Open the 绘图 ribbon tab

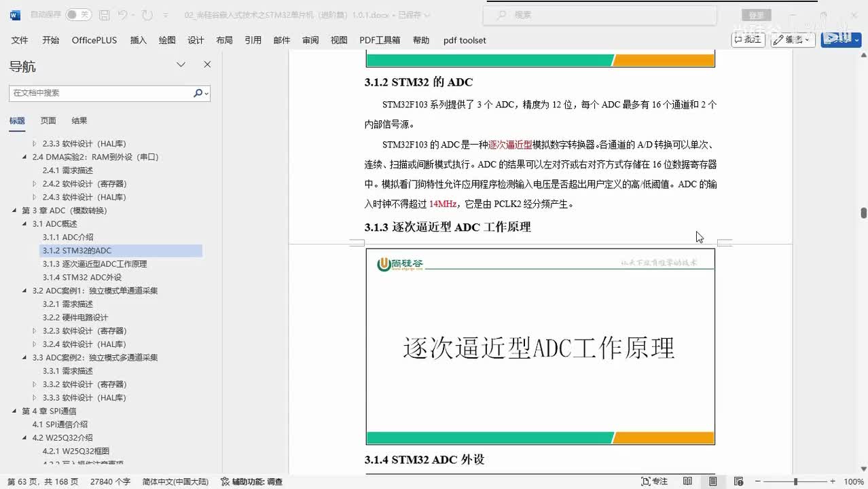coord(167,40)
